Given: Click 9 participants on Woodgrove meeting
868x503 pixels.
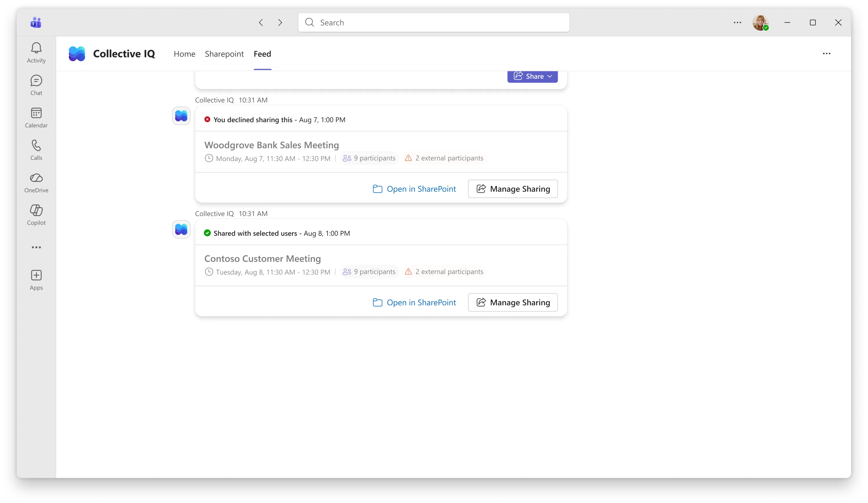Looking at the screenshot, I should coord(374,158).
